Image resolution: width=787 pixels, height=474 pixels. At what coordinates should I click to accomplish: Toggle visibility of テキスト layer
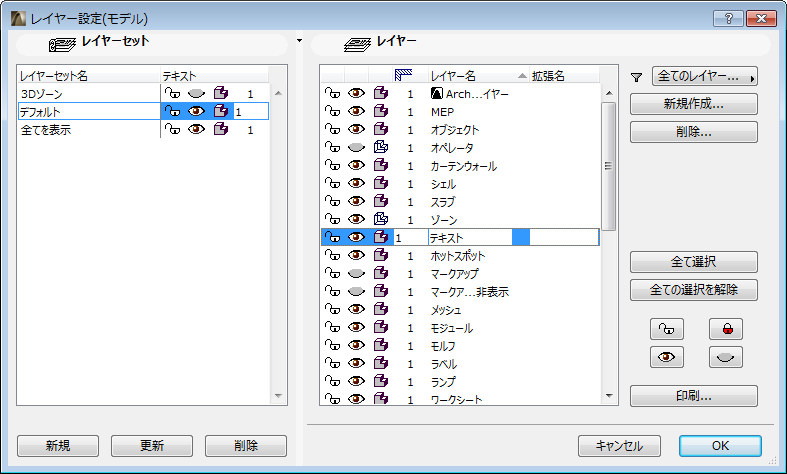[356, 237]
